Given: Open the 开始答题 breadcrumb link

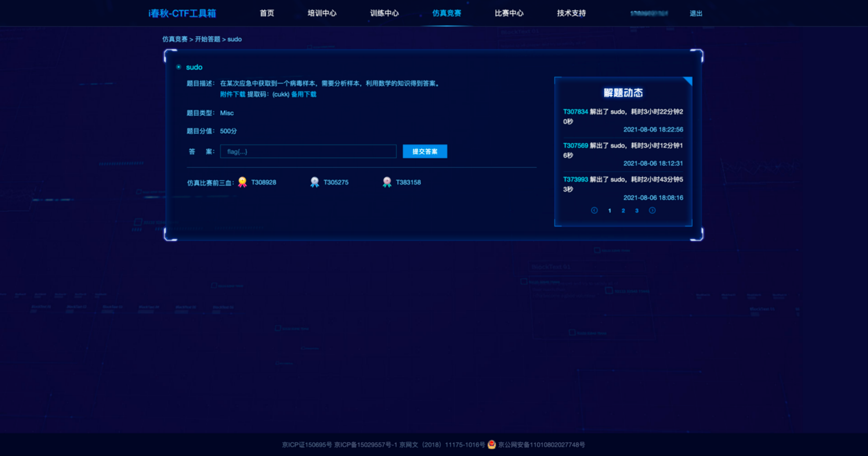Looking at the screenshot, I should (x=207, y=39).
